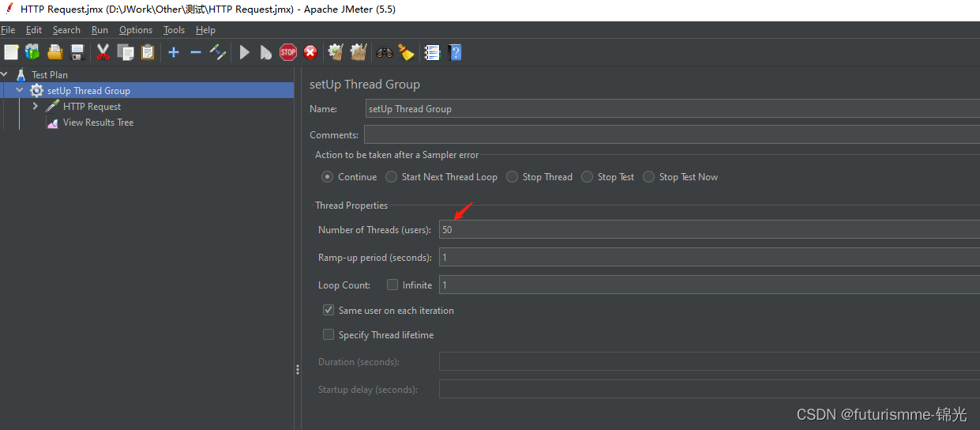Screen dimensions: 980x430
Task: Collapse the Test Plan tree node
Action: (5, 75)
